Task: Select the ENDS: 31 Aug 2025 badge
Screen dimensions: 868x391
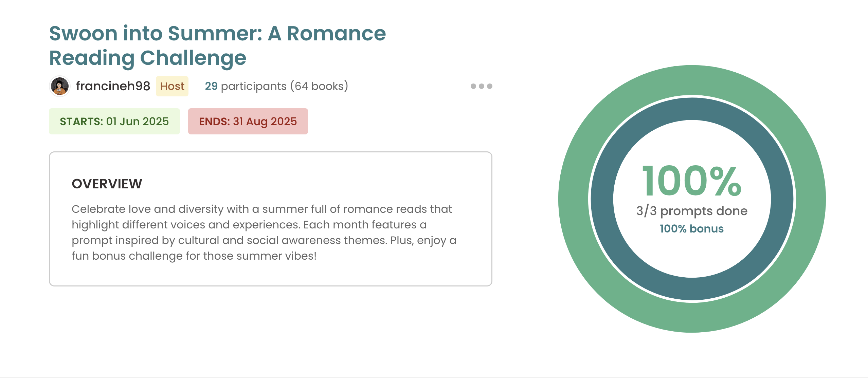Action: click(248, 122)
